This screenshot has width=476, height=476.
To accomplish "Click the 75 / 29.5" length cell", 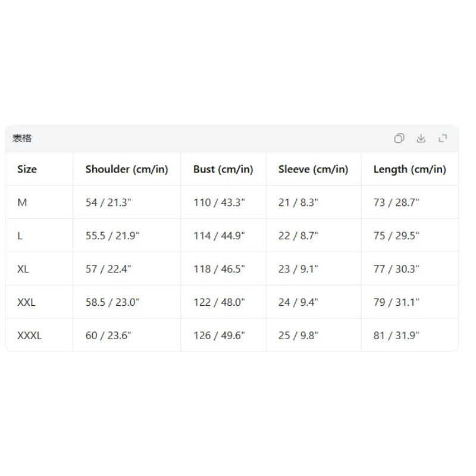I will coord(410,236).
